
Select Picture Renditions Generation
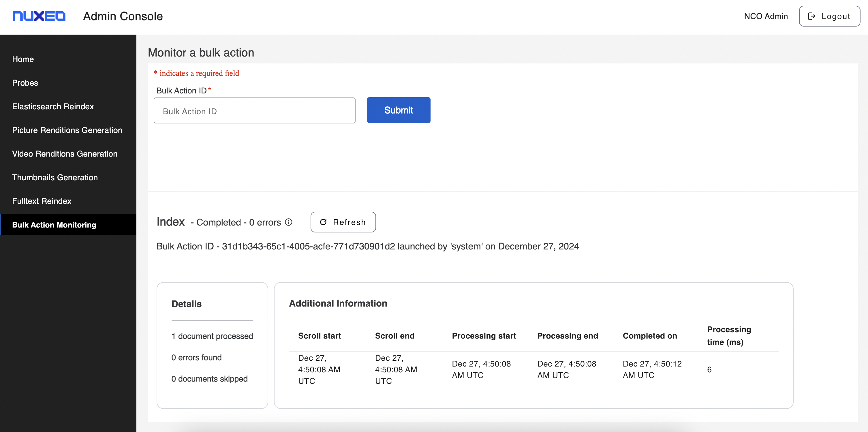click(67, 130)
